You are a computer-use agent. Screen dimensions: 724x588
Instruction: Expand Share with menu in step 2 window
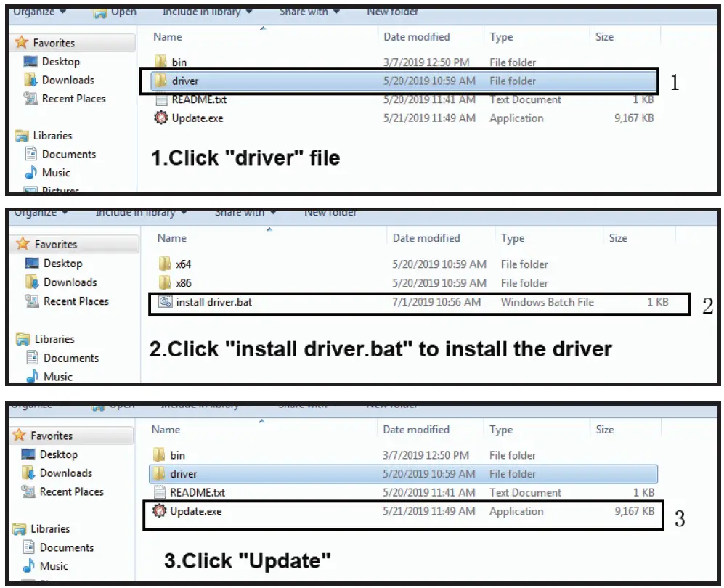coord(245,213)
